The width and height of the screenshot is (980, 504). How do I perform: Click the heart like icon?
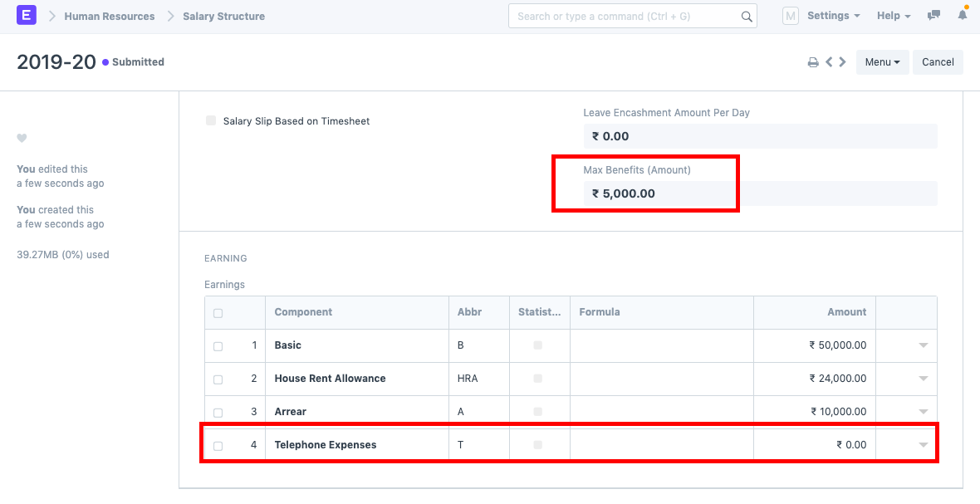click(22, 138)
